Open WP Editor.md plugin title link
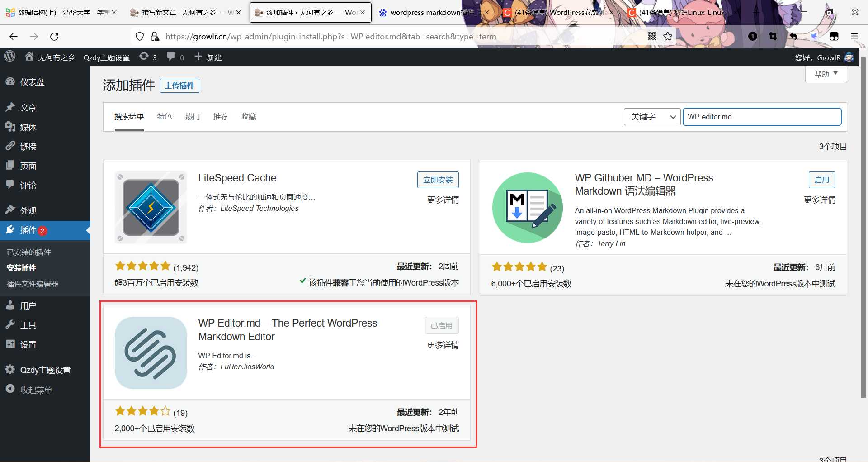Viewport: 868px width, 462px height. coord(288,330)
